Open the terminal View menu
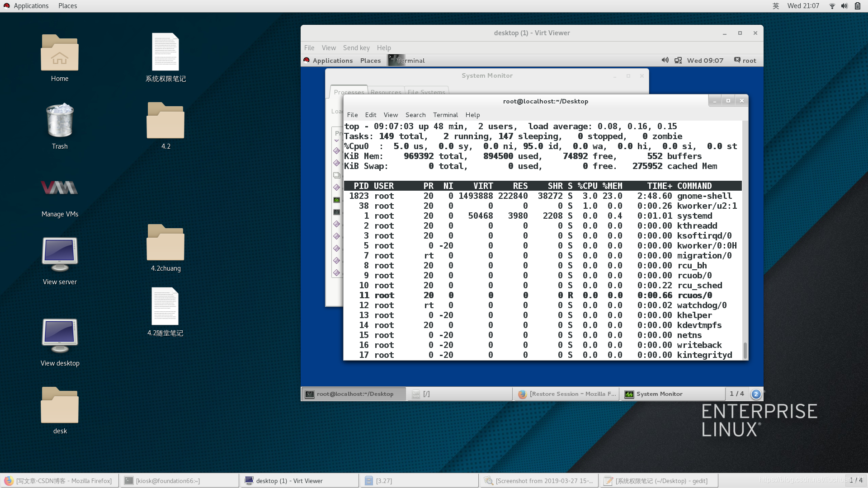The height and width of the screenshot is (488, 868). (x=391, y=115)
